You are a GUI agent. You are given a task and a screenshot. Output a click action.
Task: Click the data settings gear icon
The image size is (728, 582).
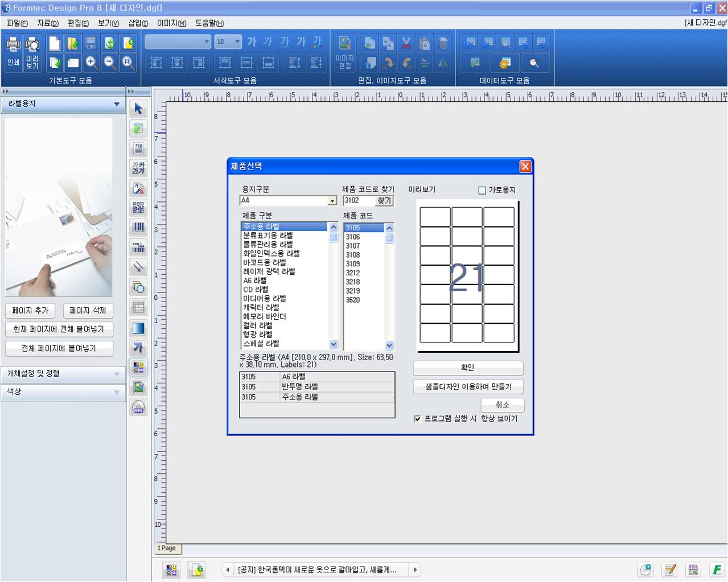505,63
